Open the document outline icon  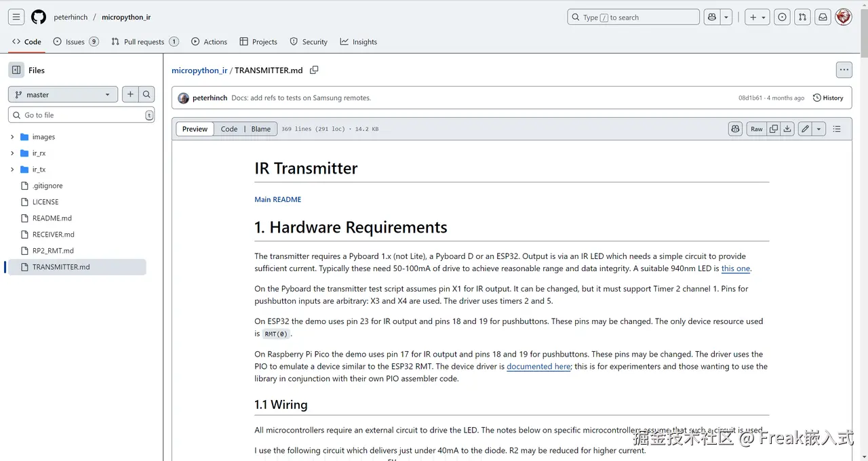pyautogui.click(x=837, y=129)
